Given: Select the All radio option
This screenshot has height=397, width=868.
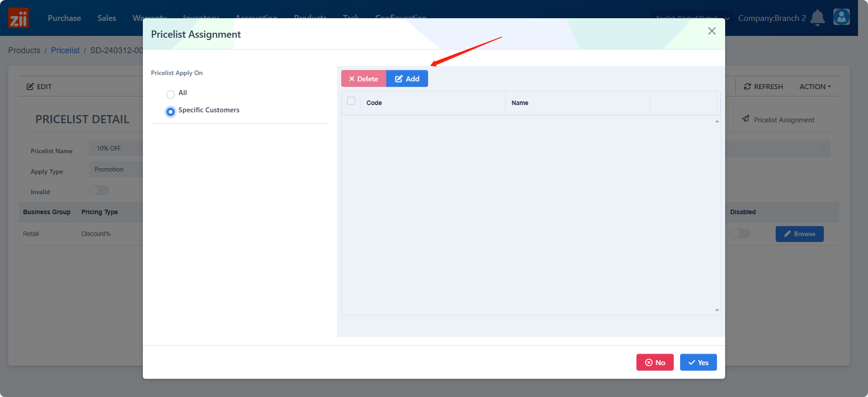Looking at the screenshot, I should [171, 95].
